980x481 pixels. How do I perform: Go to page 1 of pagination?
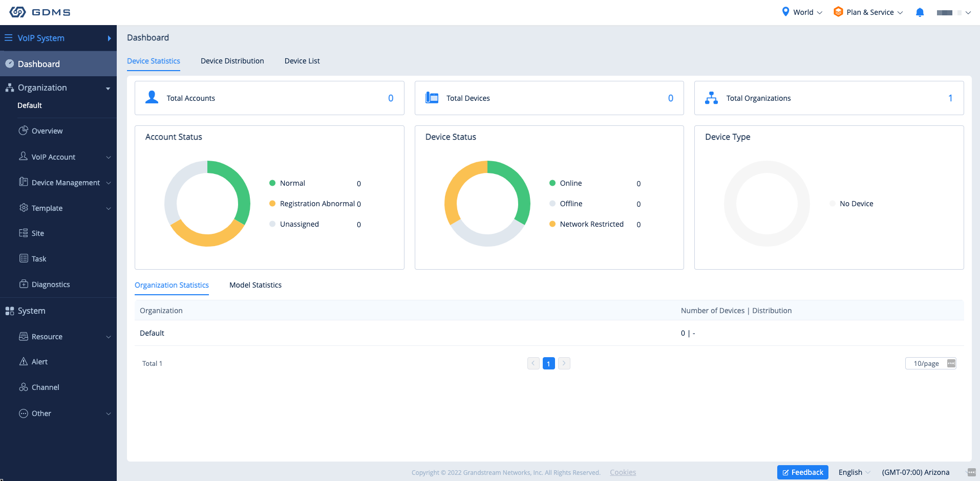click(548, 363)
